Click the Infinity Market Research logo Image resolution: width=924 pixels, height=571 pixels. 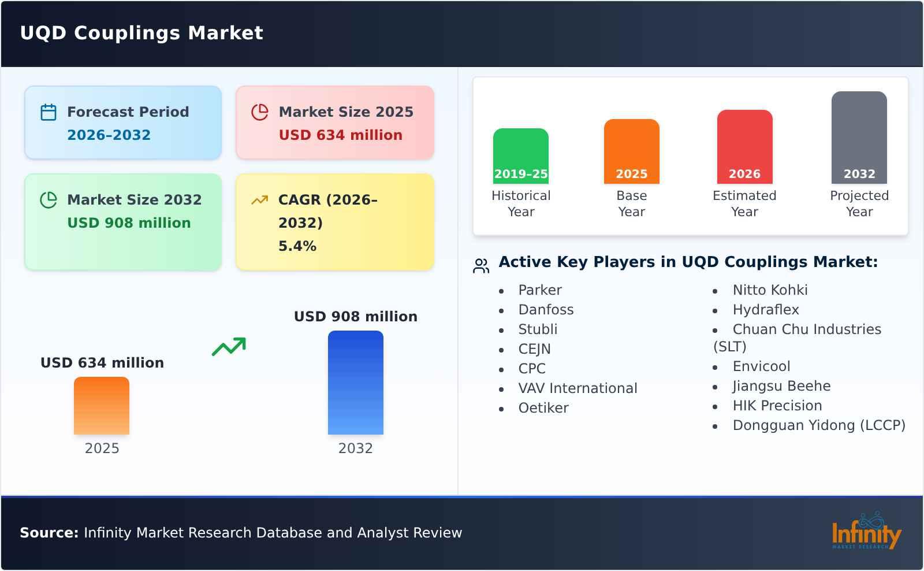pyautogui.click(x=866, y=532)
